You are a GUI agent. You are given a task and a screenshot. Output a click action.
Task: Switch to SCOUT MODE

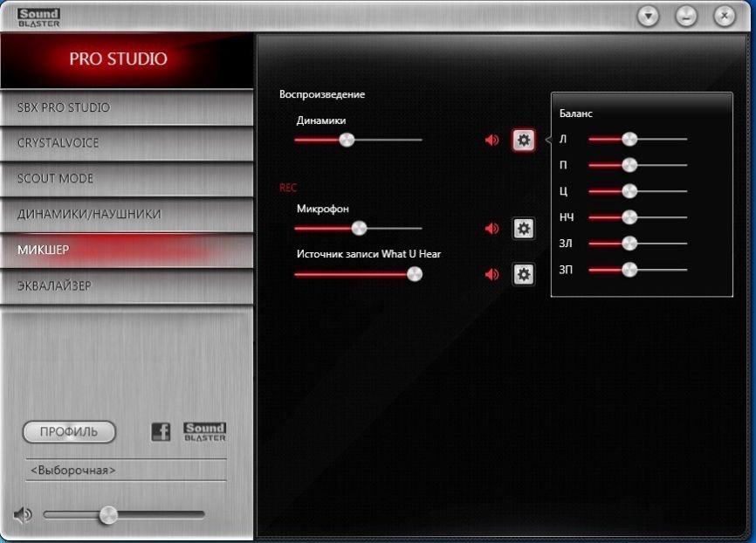pos(127,179)
